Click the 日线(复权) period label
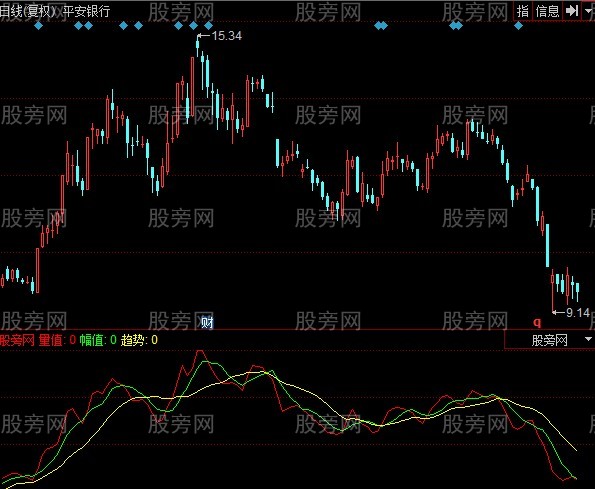Image resolution: width=595 pixels, height=489 pixels. [x=29, y=11]
